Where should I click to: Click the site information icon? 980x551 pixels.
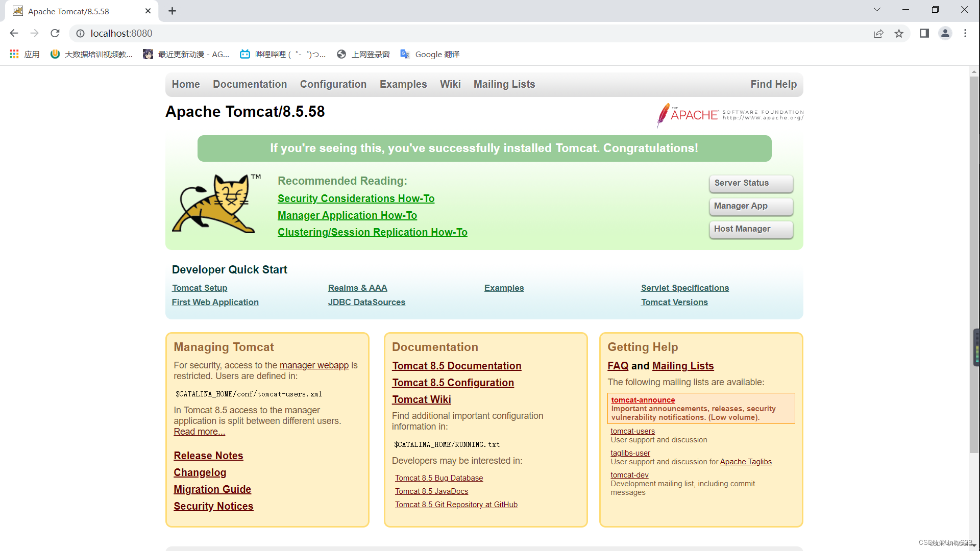click(x=80, y=33)
